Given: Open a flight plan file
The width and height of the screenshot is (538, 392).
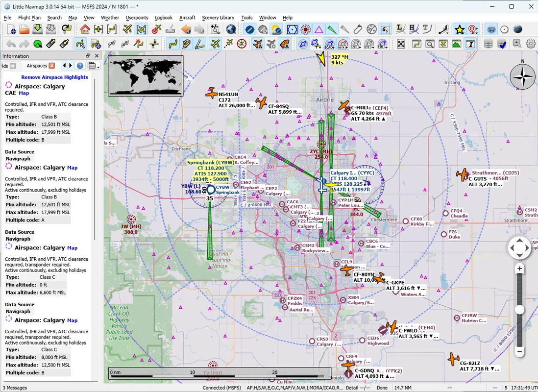Looking at the screenshot, I should (x=24, y=29).
